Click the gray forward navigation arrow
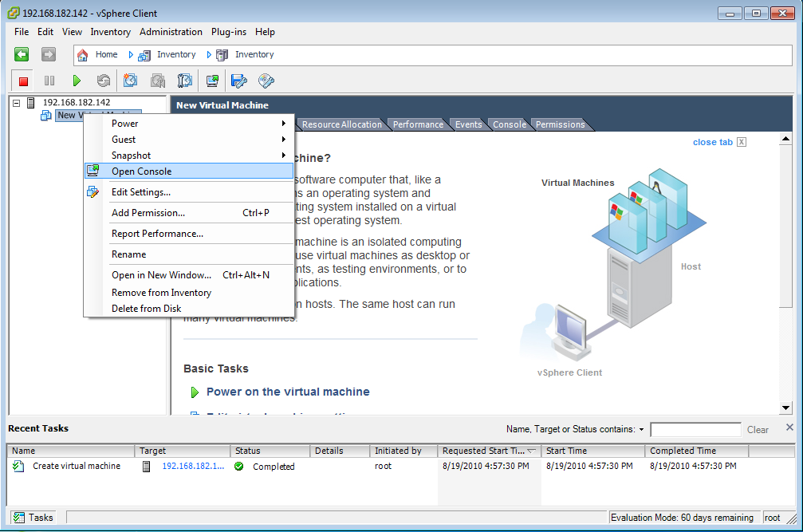The height and width of the screenshot is (532, 803). coord(49,54)
